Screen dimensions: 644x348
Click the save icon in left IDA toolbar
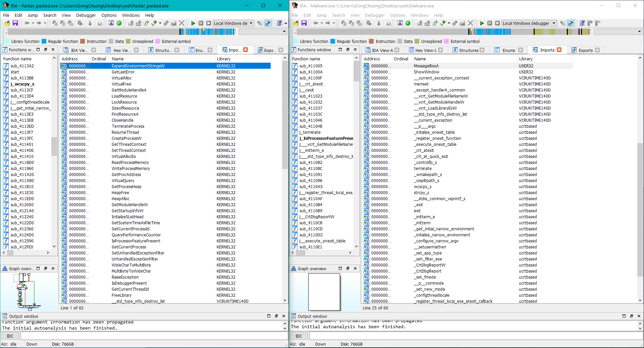[x=15, y=23]
